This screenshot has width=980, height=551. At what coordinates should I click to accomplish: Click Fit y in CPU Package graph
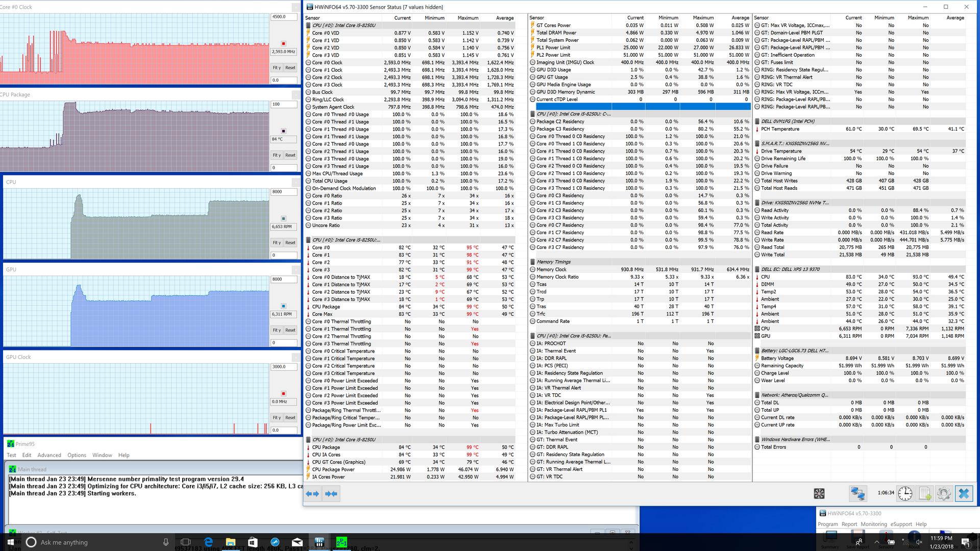pyautogui.click(x=276, y=155)
